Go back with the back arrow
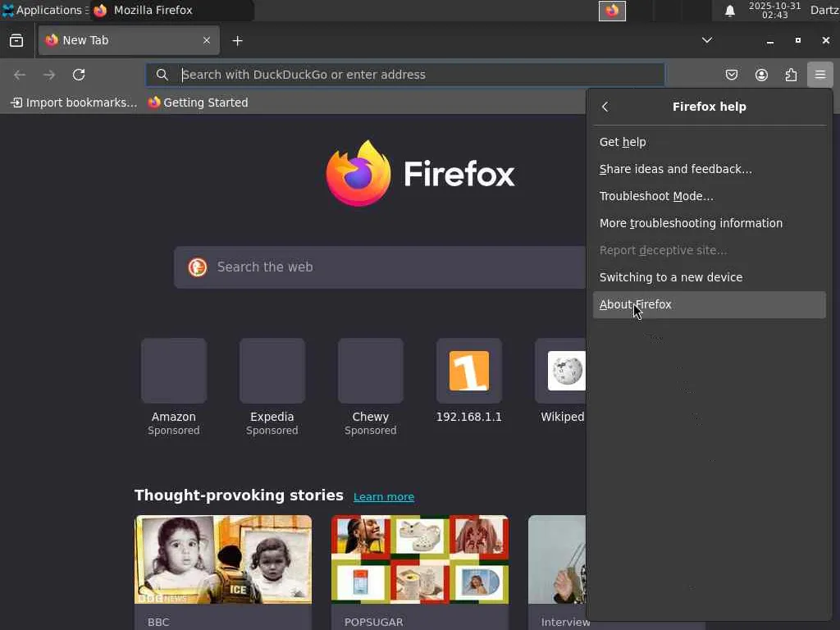The width and height of the screenshot is (840, 630). pos(20,75)
